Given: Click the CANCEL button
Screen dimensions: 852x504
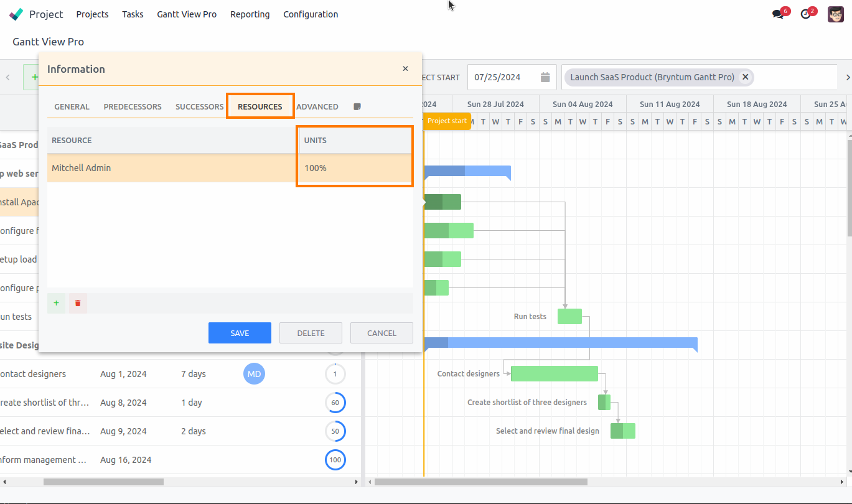Looking at the screenshot, I should coord(382,332).
